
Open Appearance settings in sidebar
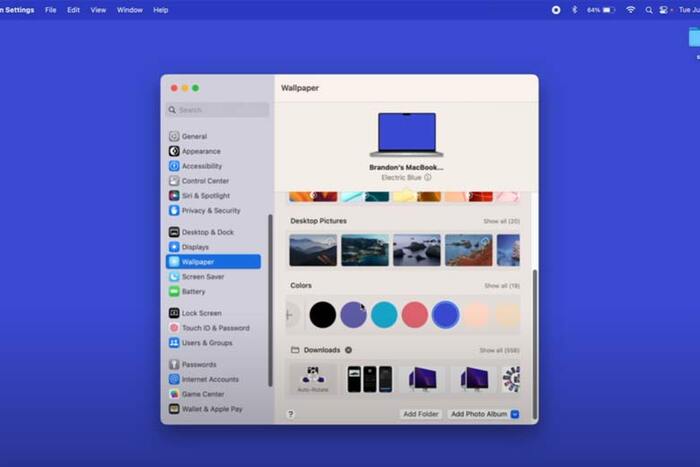(200, 151)
